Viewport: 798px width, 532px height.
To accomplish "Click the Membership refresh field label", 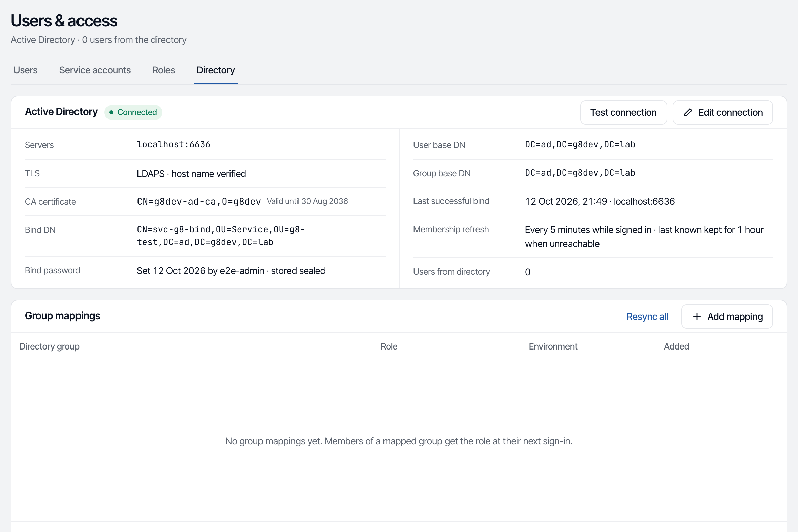I will click(x=451, y=229).
